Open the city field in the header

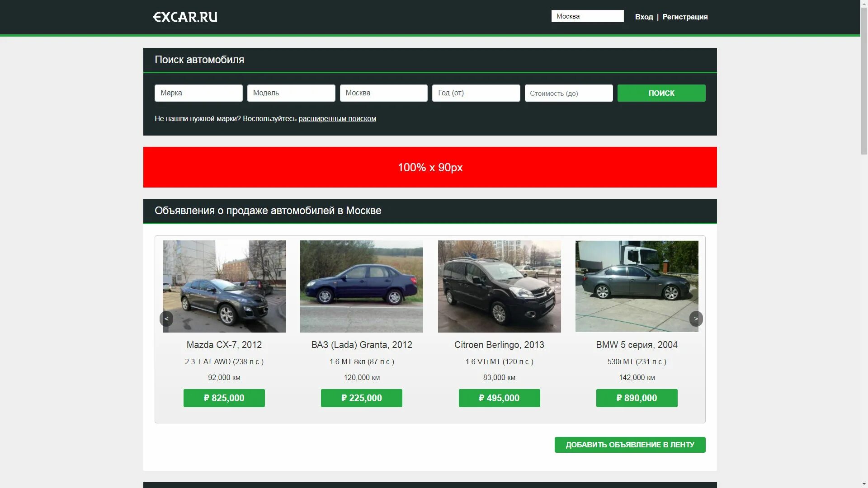pyautogui.click(x=587, y=16)
